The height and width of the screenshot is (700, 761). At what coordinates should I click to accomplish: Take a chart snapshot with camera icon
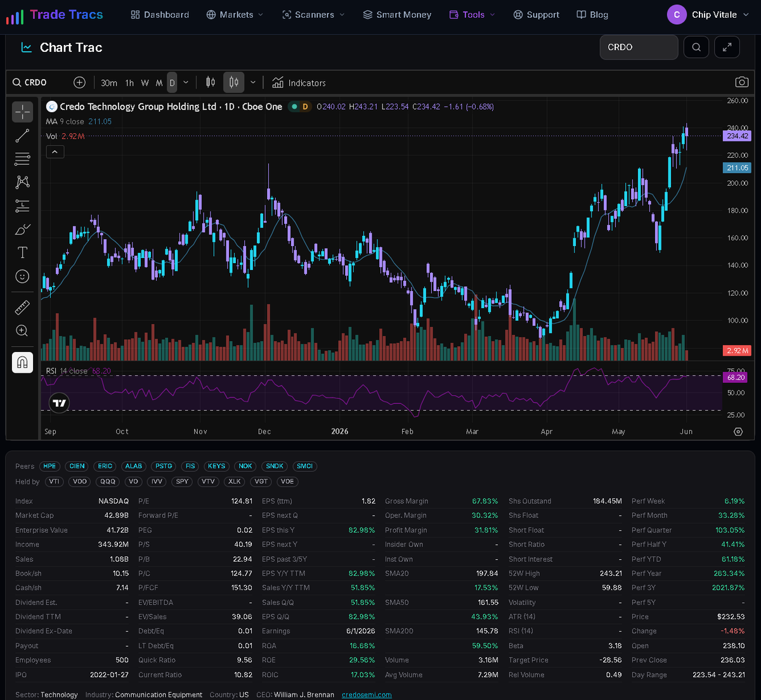741,82
